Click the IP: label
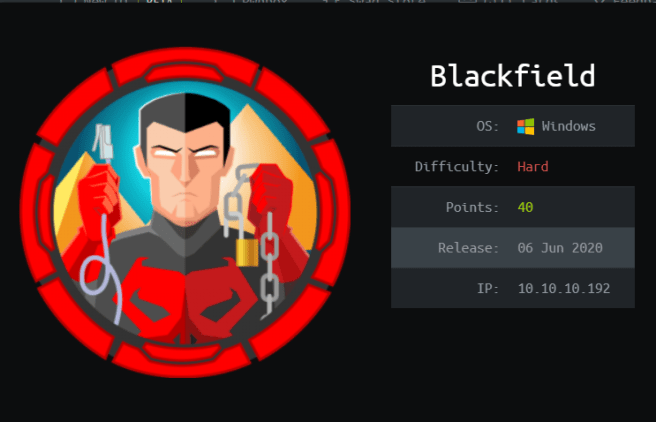 click(x=488, y=289)
